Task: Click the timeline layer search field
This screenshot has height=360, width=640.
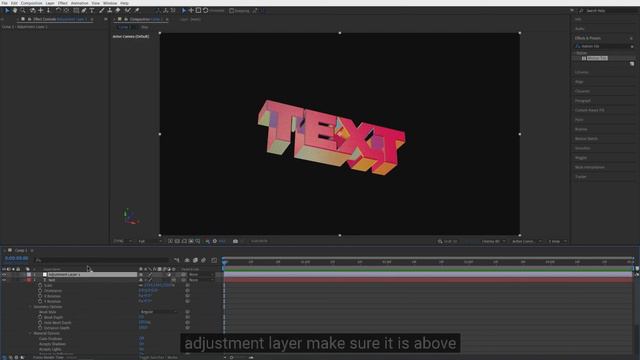Action: click(x=102, y=260)
